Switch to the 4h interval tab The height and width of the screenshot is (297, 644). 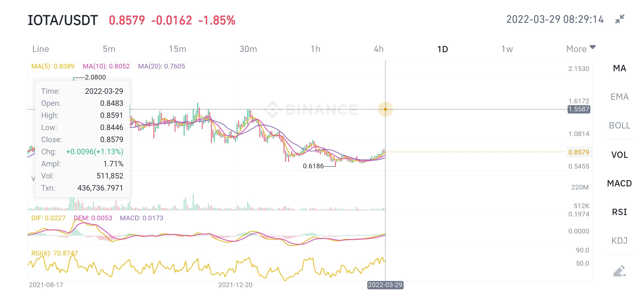[x=379, y=49]
